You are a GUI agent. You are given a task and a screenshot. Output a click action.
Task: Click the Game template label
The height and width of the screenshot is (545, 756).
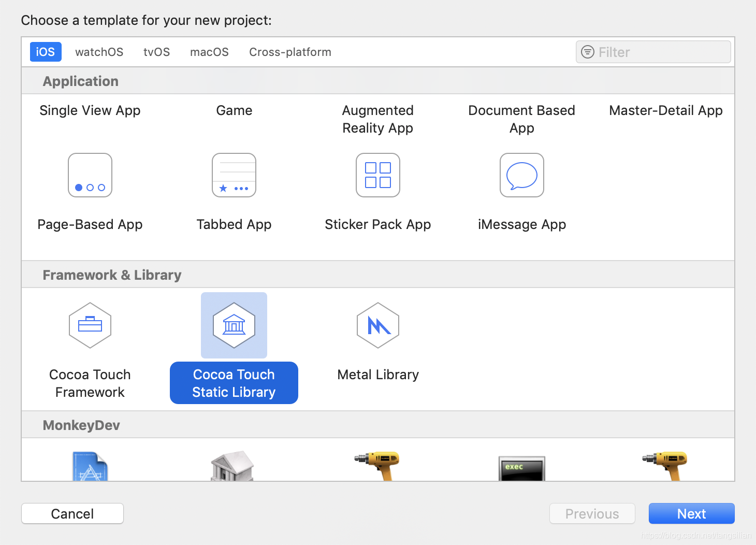pyautogui.click(x=234, y=110)
